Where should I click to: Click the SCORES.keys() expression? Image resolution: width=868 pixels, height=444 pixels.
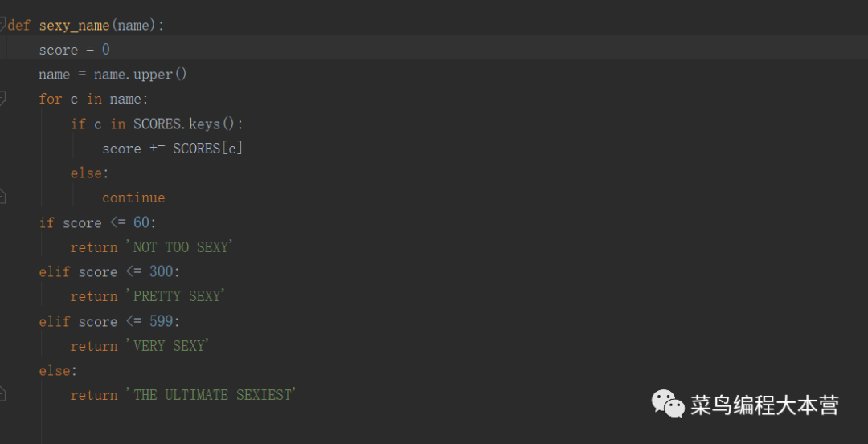pos(188,124)
